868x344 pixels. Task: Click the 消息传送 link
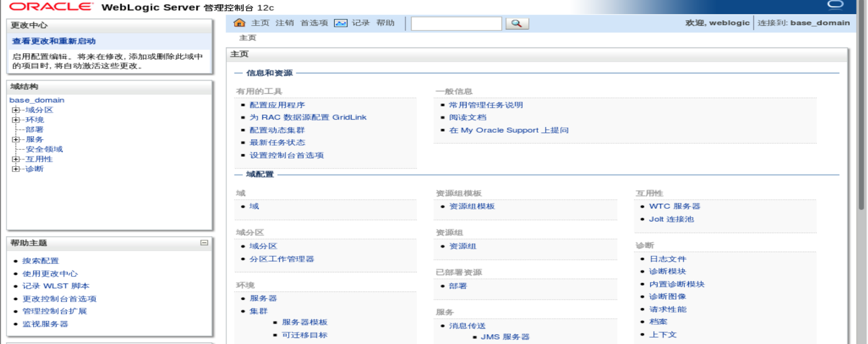(x=467, y=326)
